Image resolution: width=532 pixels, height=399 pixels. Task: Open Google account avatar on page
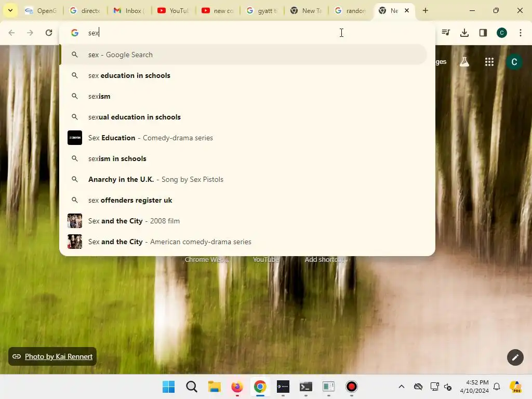(514, 62)
